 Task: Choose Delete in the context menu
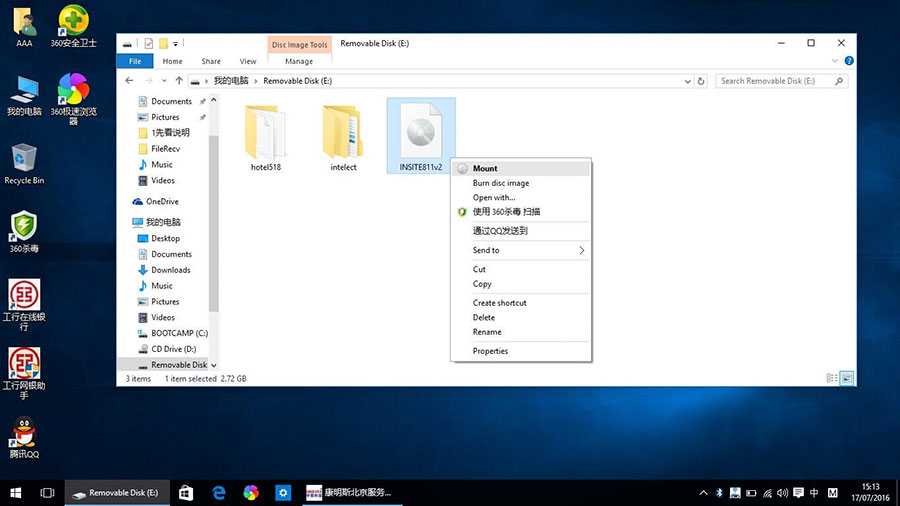click(521, 317)
